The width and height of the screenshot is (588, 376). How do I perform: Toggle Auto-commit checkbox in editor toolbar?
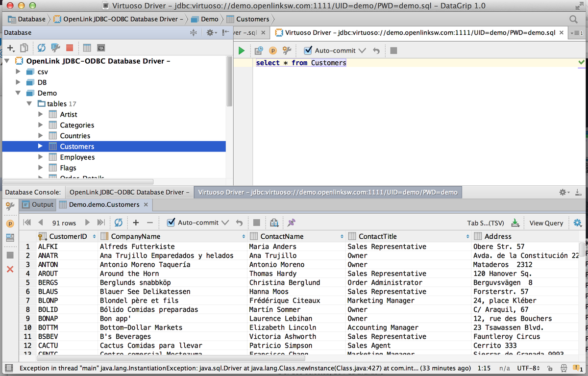[x=308, y=50]
